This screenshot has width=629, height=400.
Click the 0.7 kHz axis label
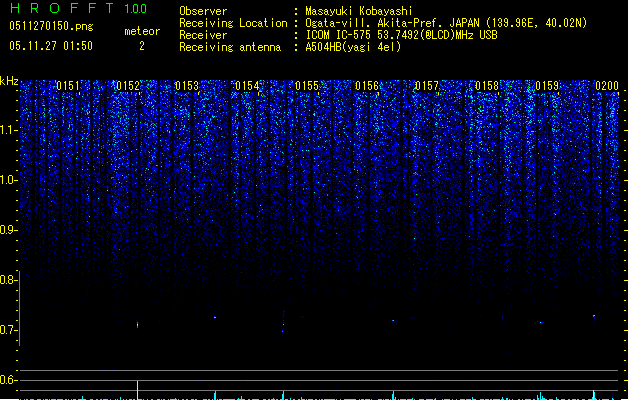pos(8,330)
